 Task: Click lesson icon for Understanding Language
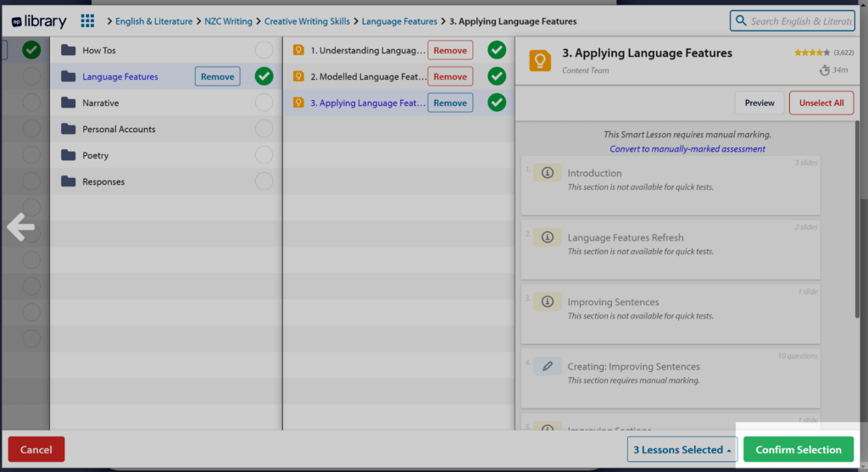(x=298, y=50)
